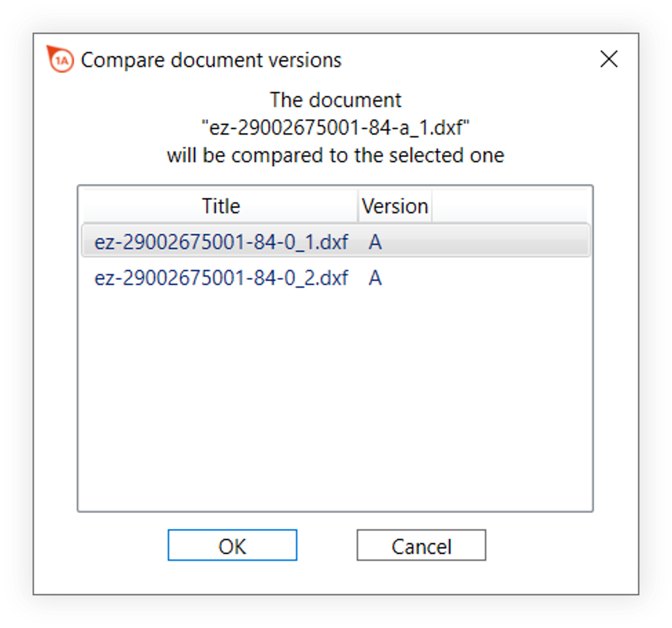Click the dialog title "Compare document versions"

[x=211, y=60]
